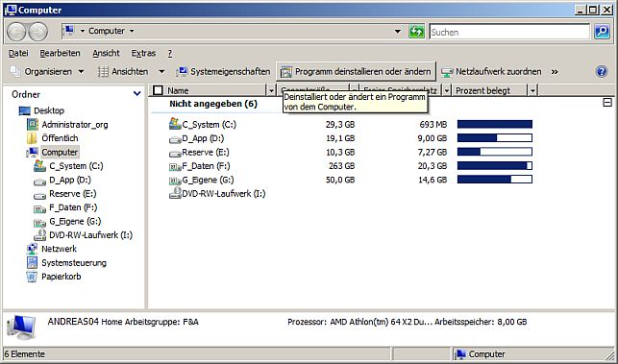Go back with the back arrow button
The height and width of the screenshot is (364, 618).
pos(16,32)
